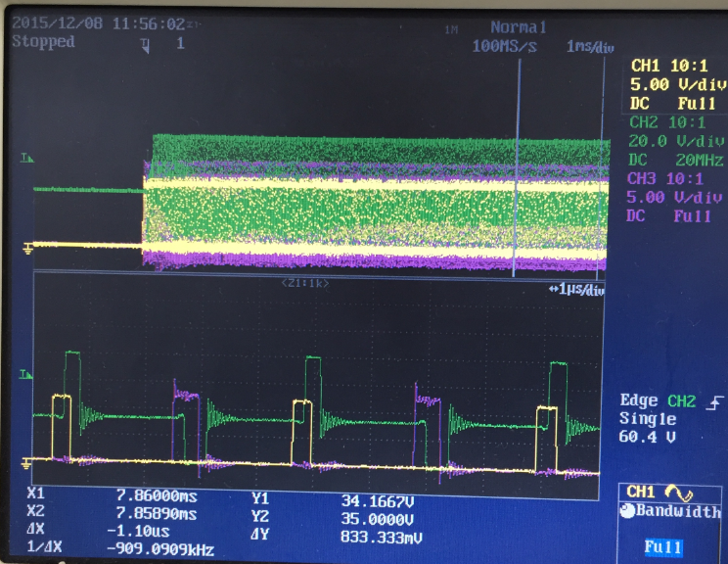Viewport: 728px width, 564px height.
Task: Click CH2 '20MHz' bandwidth limit label
Action: 700,161
